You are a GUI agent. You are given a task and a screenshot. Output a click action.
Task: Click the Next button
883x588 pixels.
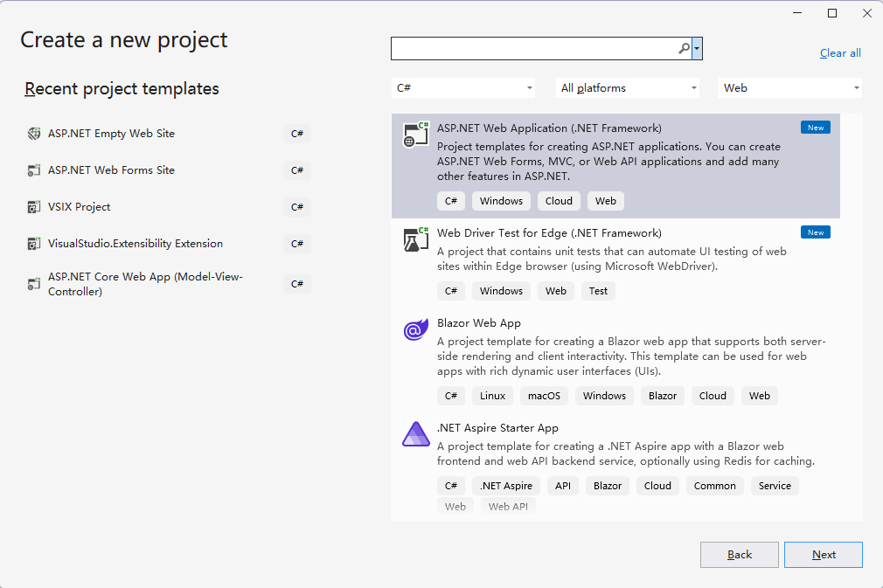click(x=824, y=555)
